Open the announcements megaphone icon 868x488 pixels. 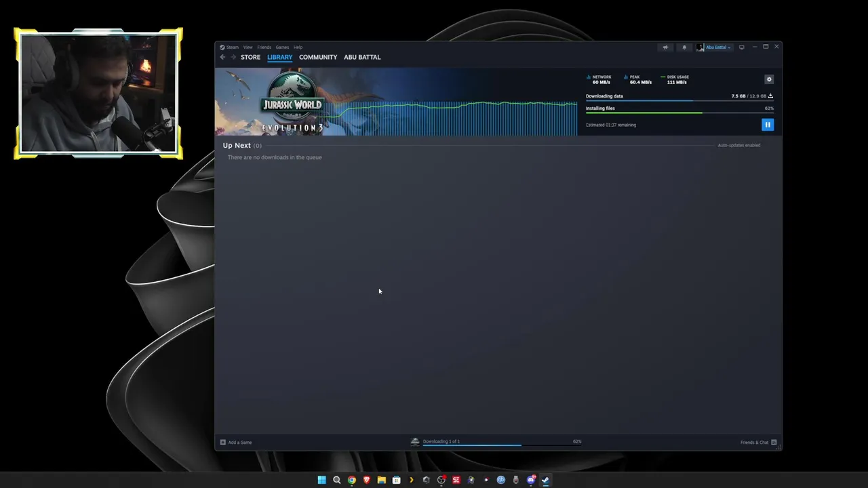coord(665,47)
